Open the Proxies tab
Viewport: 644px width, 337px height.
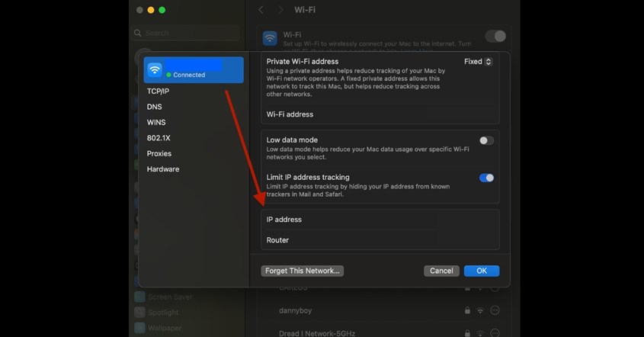coord(159,154)
